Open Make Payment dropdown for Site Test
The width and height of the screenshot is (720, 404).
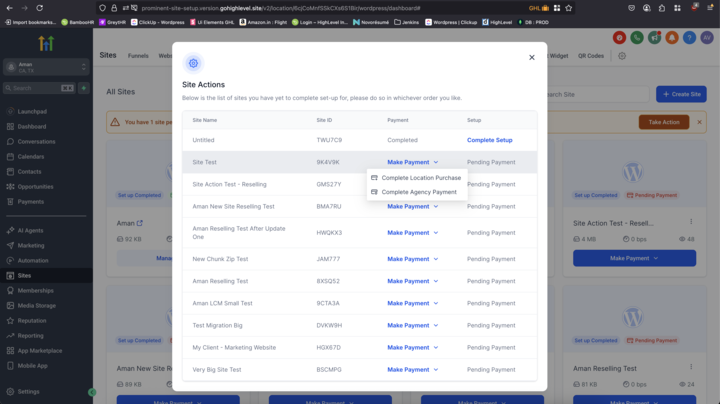coord(412,162)
